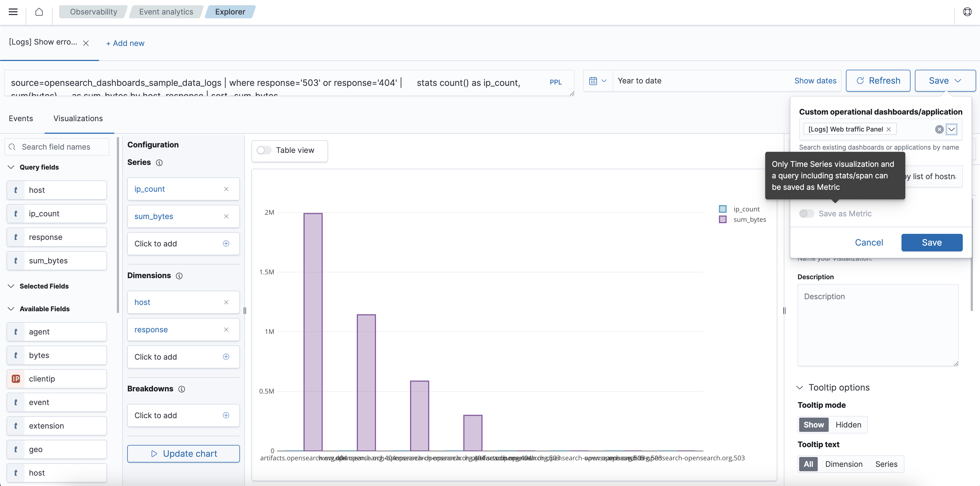Switch to the Events tab

(21, 119)
